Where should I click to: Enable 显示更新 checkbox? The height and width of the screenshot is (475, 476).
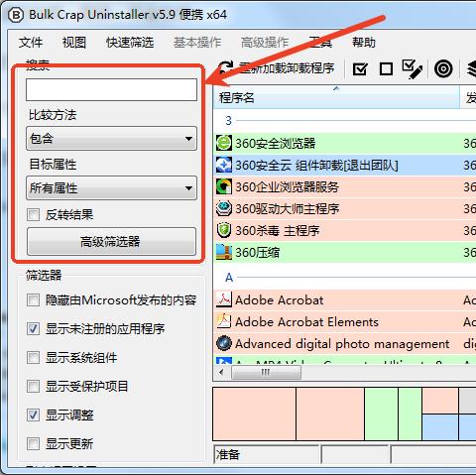point(33,443)
